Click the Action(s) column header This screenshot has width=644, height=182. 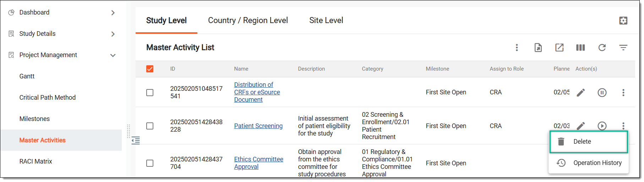586,69
